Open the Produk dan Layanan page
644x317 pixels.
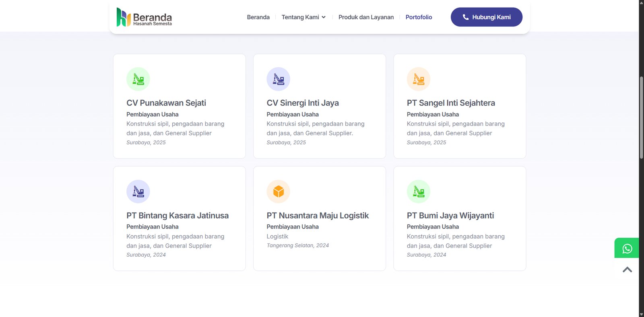pyautogui.click(x=366, y=17)
